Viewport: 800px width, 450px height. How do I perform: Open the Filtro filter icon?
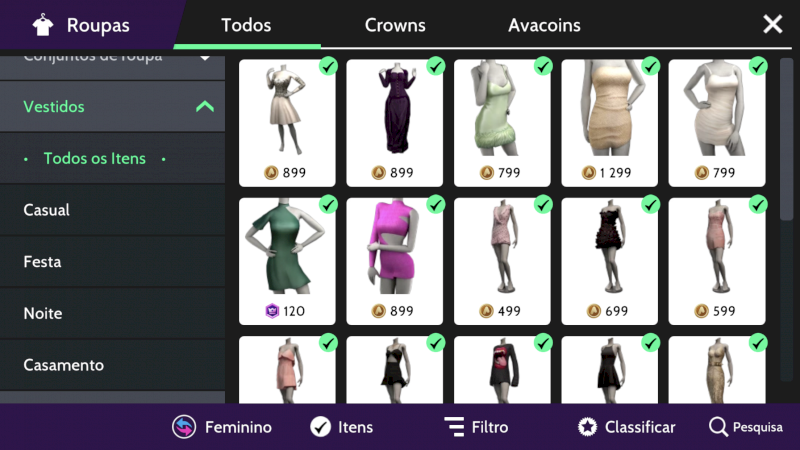point(454,427)
